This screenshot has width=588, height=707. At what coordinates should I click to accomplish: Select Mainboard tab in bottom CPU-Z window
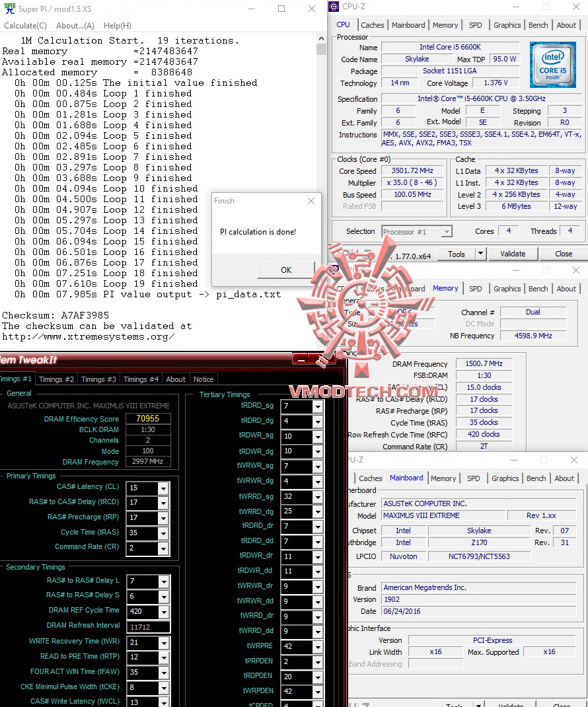(x=406, y=478)
